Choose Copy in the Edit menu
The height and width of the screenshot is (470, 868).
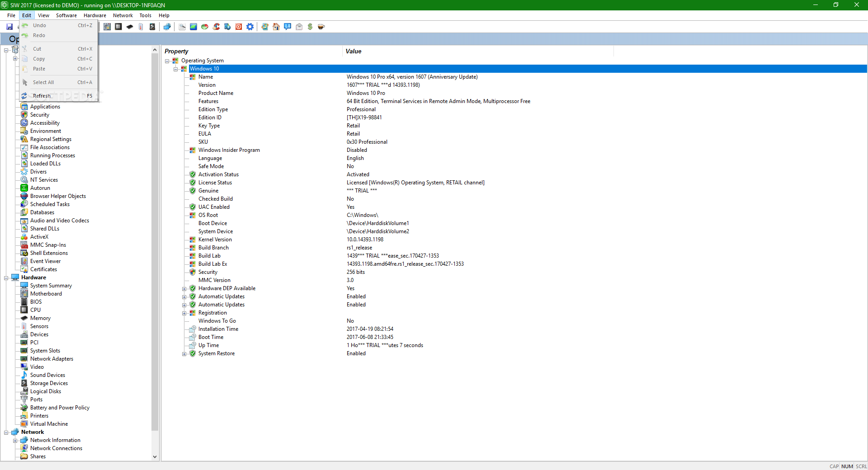click(59, 59)
